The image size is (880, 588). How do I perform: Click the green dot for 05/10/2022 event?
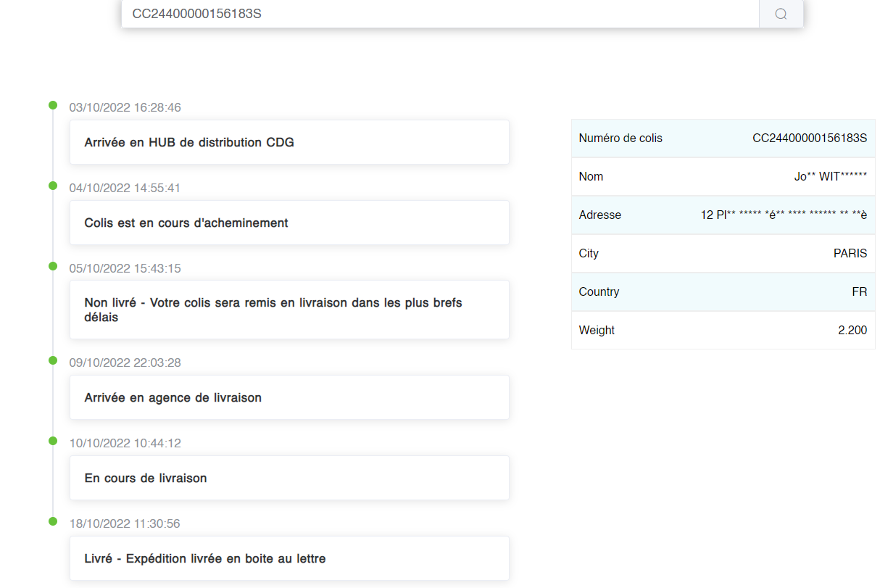pyautogui.click(x=53, y=267)
